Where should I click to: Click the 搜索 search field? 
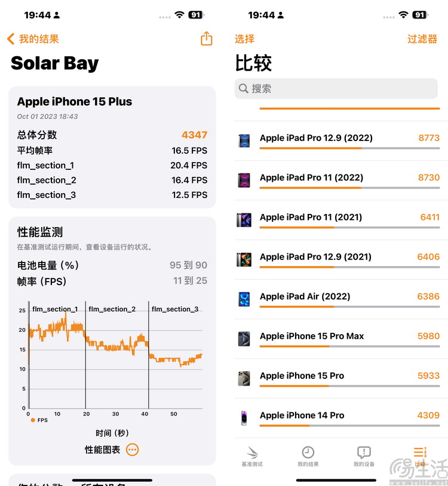coord(336,88)
